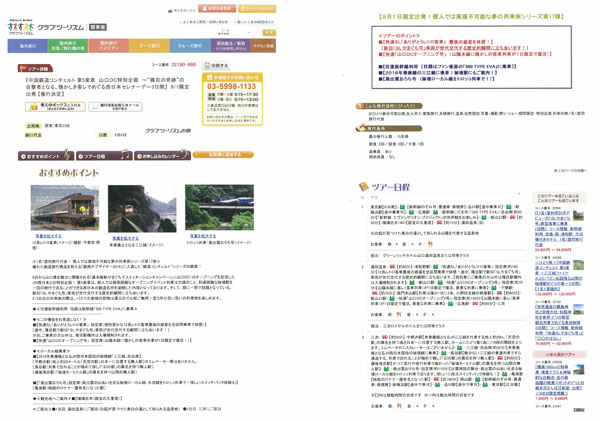Select the light blue クルーズ旅行 tab
The height and width of the screenshot is (421, 600).
190,46
